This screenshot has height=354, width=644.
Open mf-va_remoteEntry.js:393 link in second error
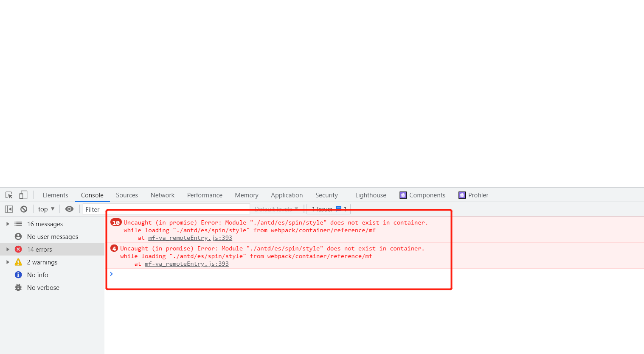187,264
